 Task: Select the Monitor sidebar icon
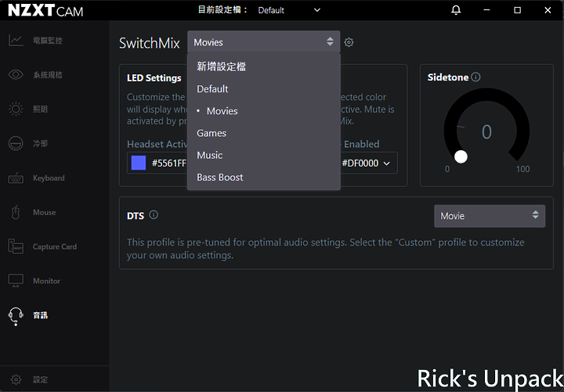(16, 281)
